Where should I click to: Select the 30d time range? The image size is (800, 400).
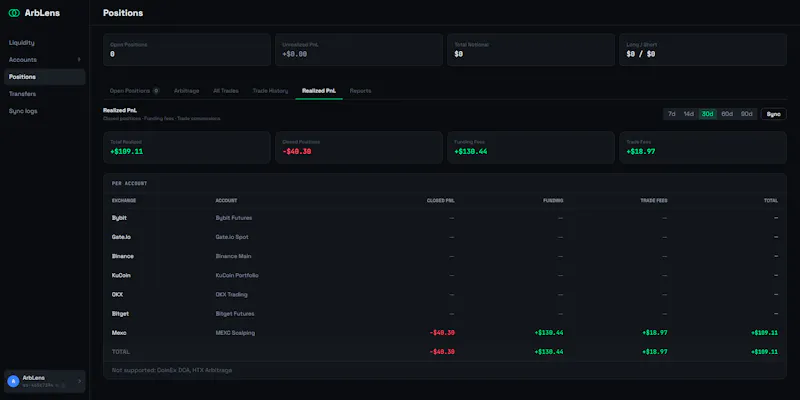point(707,114)
